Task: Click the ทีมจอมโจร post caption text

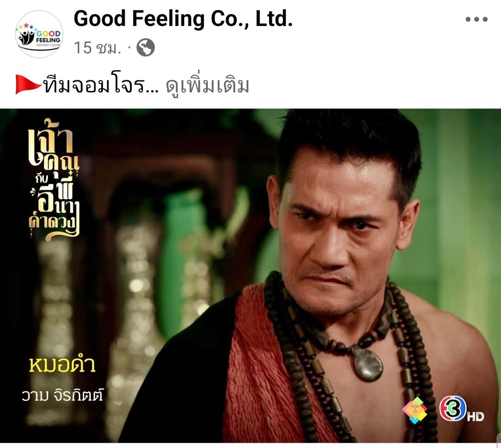Action: pyautogui.click(x=101, y=85)
